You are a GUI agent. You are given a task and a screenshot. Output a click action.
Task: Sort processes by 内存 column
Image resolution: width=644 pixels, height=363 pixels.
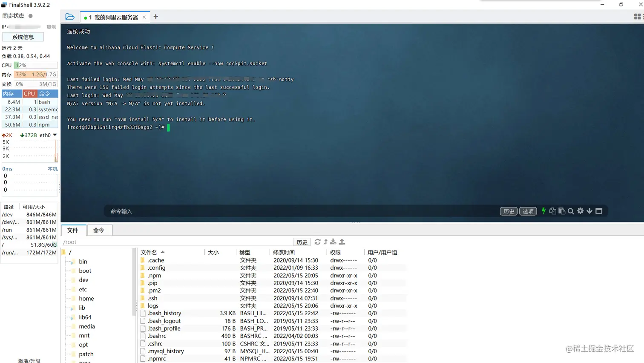point(11,94)
